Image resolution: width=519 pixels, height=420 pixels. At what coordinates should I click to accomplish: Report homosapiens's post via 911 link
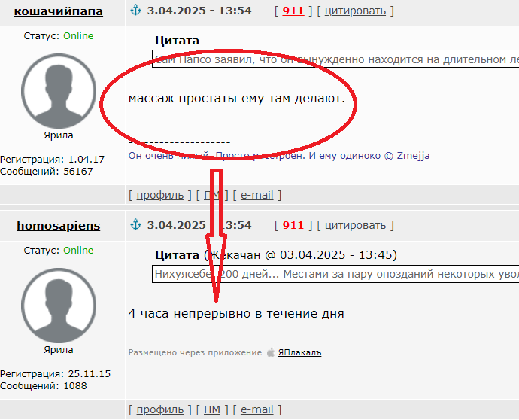pyautogui.click(x=293, y=225)
